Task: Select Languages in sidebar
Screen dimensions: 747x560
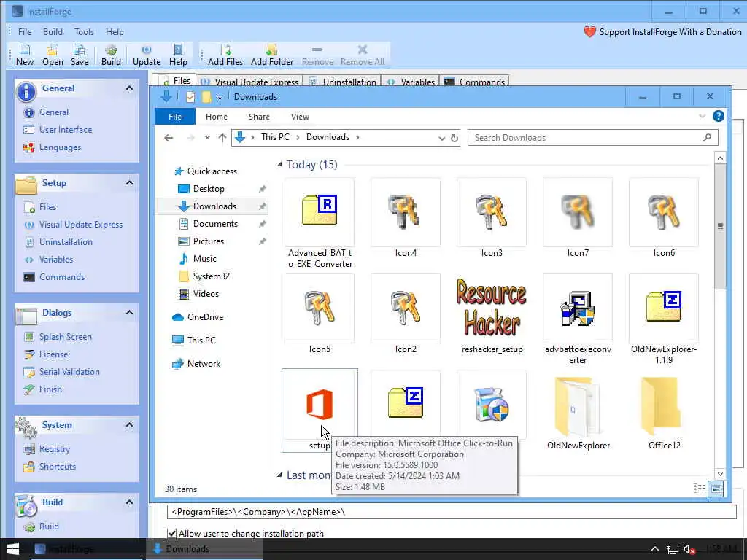Action: [x=60, y=147]
